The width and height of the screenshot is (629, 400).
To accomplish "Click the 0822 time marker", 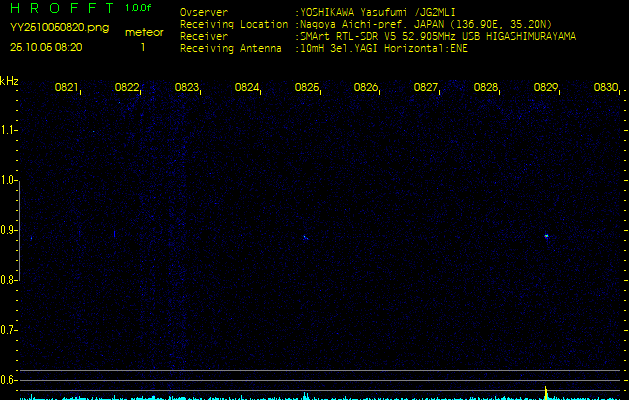I will pyautogui.click(x=126, y=87).
